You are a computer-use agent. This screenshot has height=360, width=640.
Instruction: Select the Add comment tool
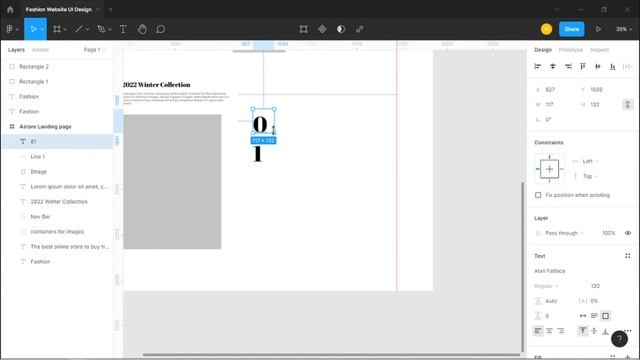(160, 29)
